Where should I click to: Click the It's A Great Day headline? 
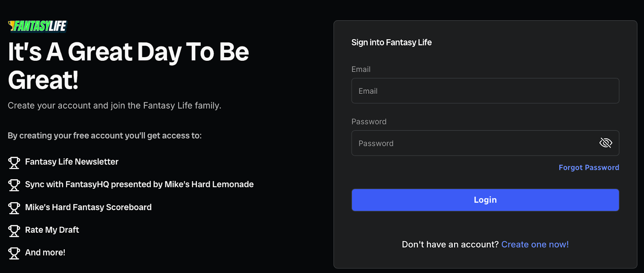pos(128,66)
